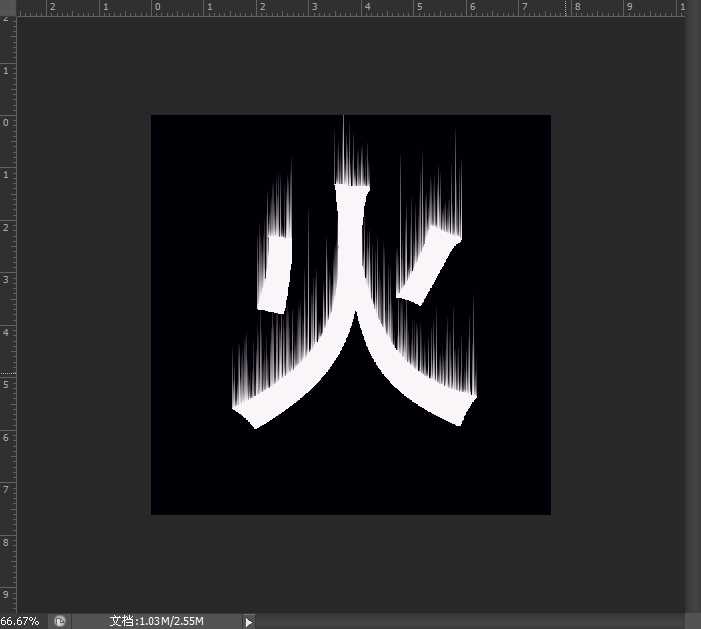
Task: Click the ruler origin corner box
Action: tap(8, 7)
